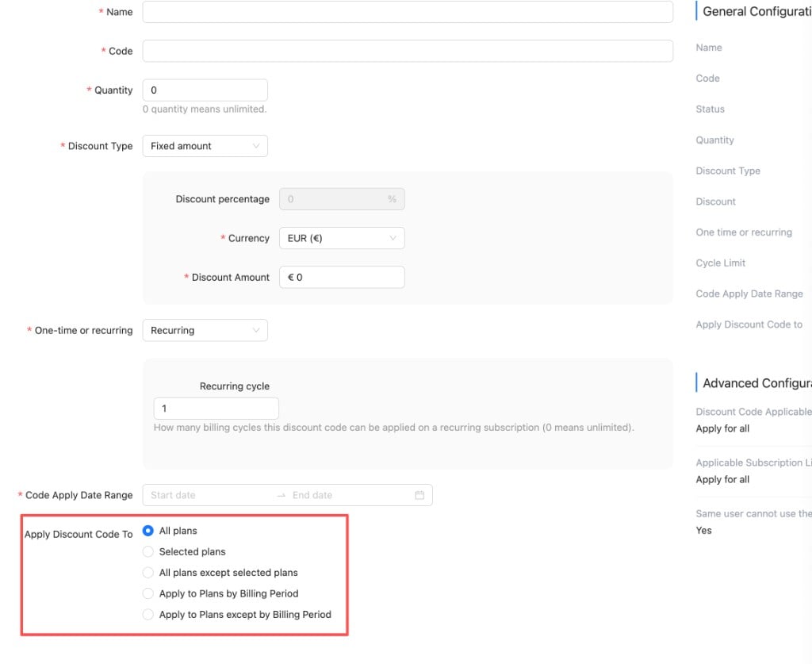Choose All plans except selected plans

pyautogui.click(x=148, y=572)
